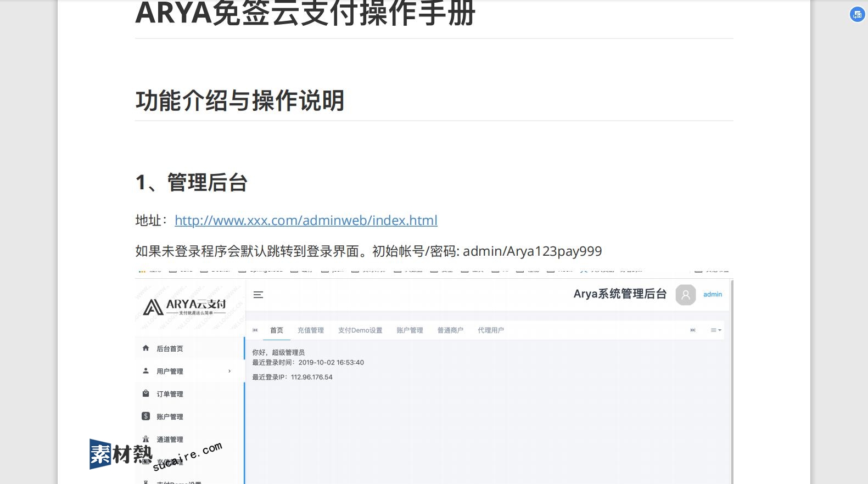
Task: Click the dollar icon beside 账户管理
Action: coord(145,416)
